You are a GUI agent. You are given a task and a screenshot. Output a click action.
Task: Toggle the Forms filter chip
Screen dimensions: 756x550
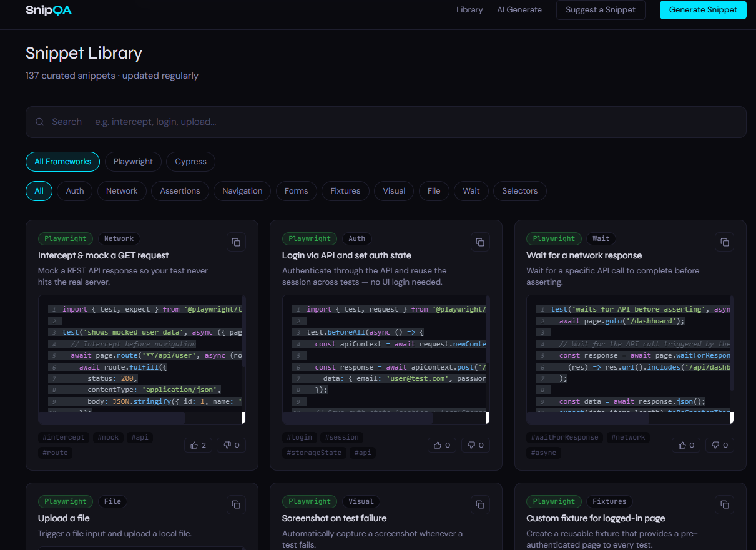(x=296, y=190)
